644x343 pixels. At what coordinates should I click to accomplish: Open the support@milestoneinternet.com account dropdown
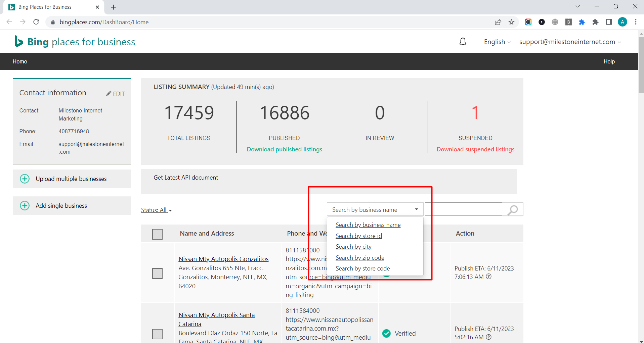pos(570,42)
